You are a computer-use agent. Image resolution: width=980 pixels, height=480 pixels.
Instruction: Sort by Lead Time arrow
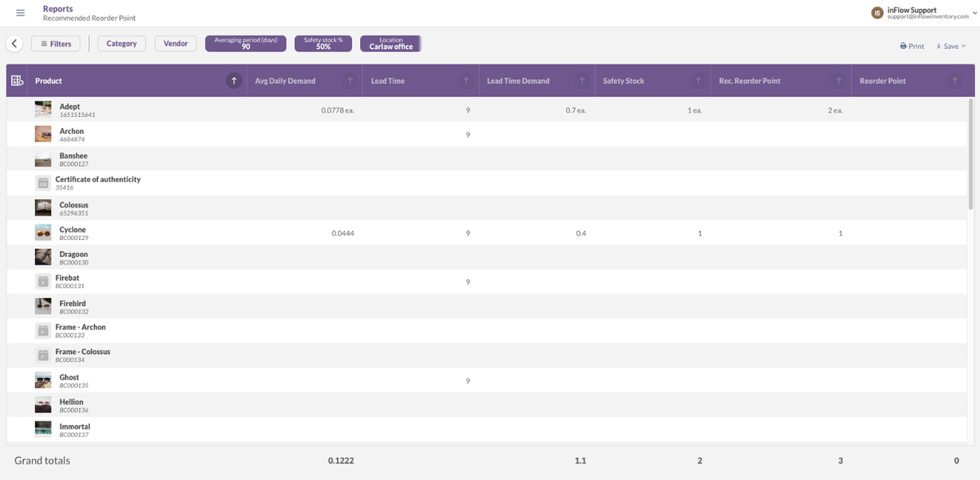tap(465, 81)
